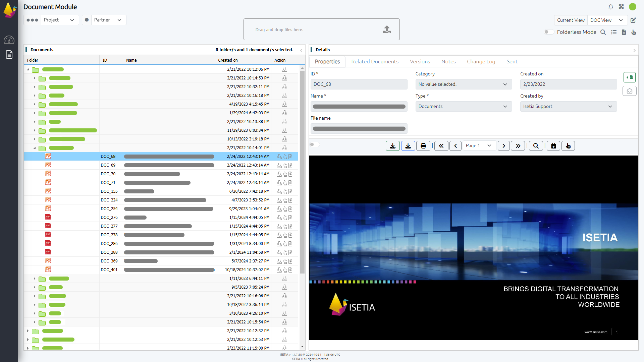Open the Type dropdown showing Documents

point(464,106)
